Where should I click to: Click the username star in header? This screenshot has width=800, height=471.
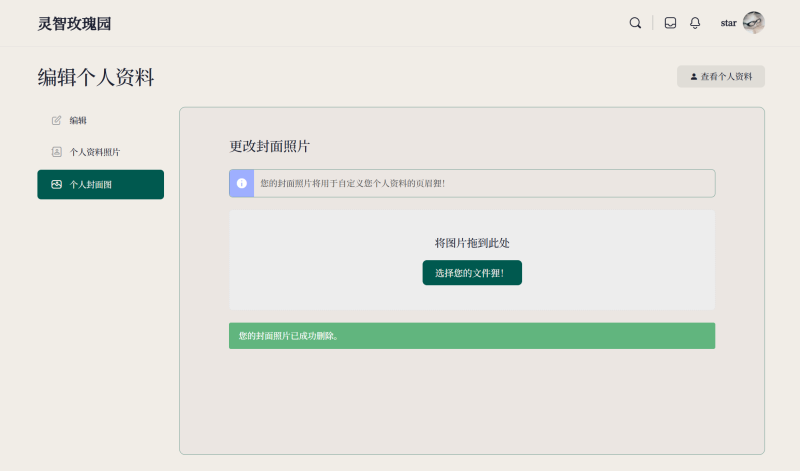[x=728, y=23]
